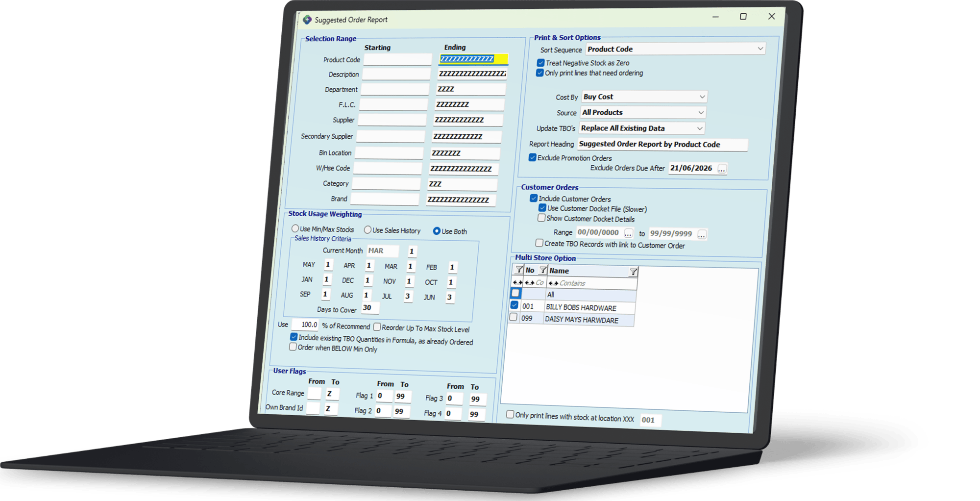Tick the DAISY MAYS HARWDARE store checkbox

click(x=513, y=318)
